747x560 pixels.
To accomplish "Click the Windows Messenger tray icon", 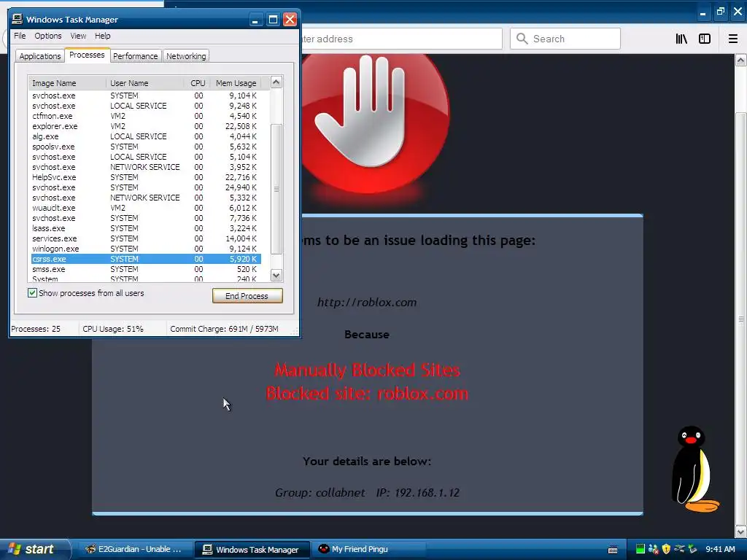I will point(653,549).
